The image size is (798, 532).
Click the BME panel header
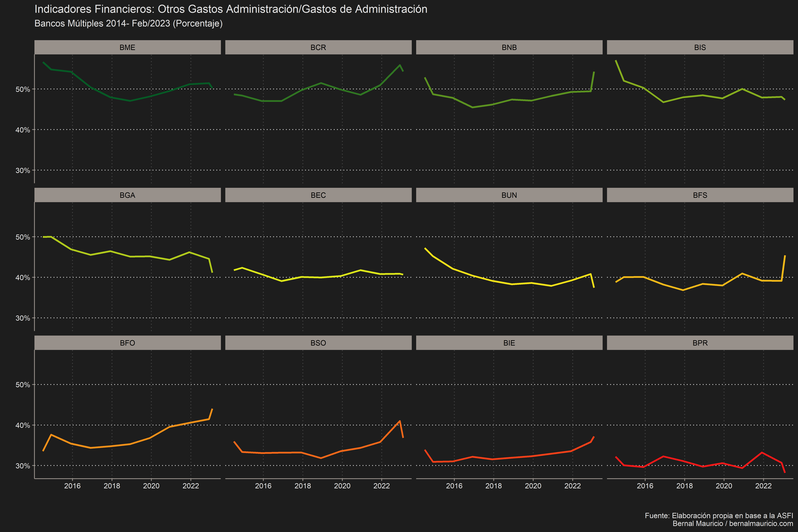coord(128,47)
